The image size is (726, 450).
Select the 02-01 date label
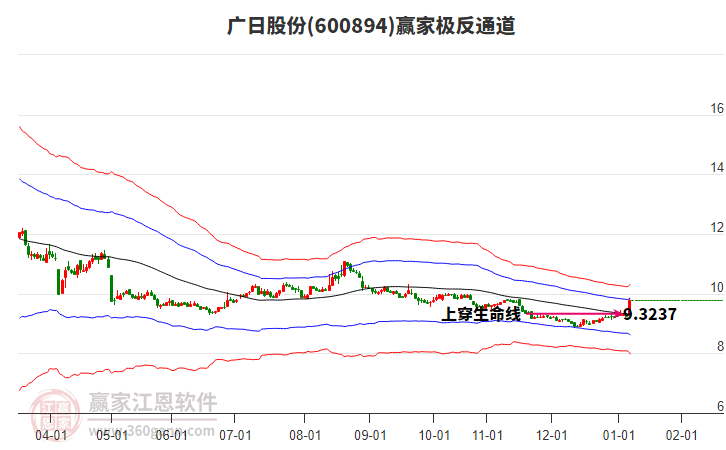(681, 435)
